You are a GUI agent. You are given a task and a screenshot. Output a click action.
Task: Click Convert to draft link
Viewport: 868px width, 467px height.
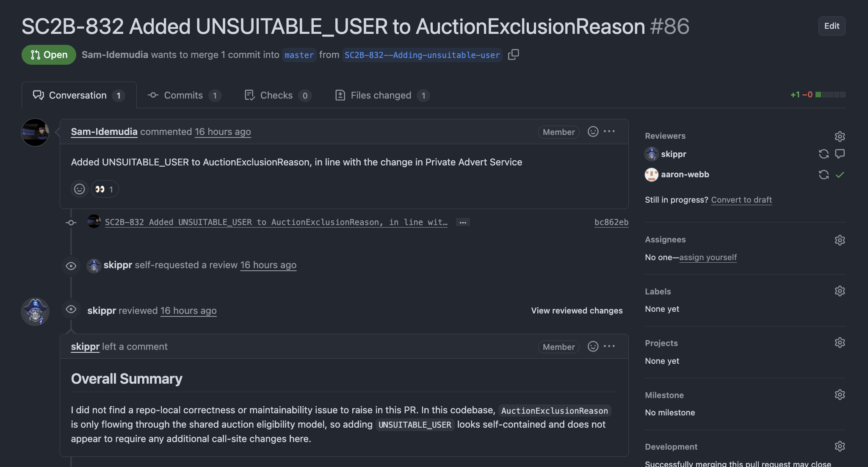coord(741,200)
